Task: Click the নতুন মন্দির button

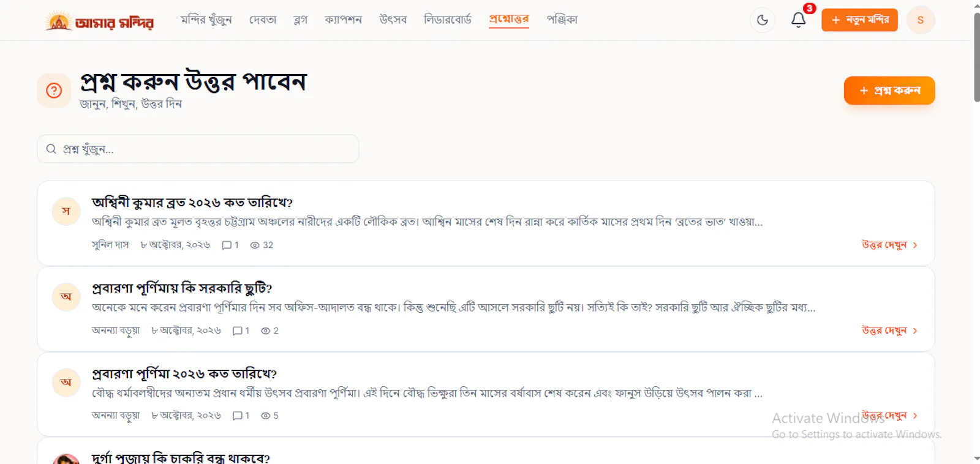Action: 859,20
